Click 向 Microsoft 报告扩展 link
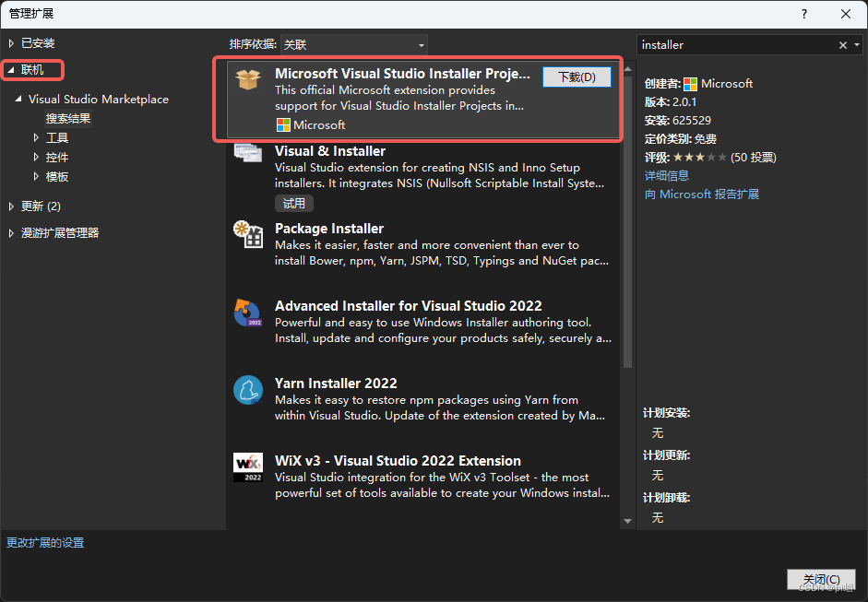Screen dimensions: 868x602 [x=701, y=195]
